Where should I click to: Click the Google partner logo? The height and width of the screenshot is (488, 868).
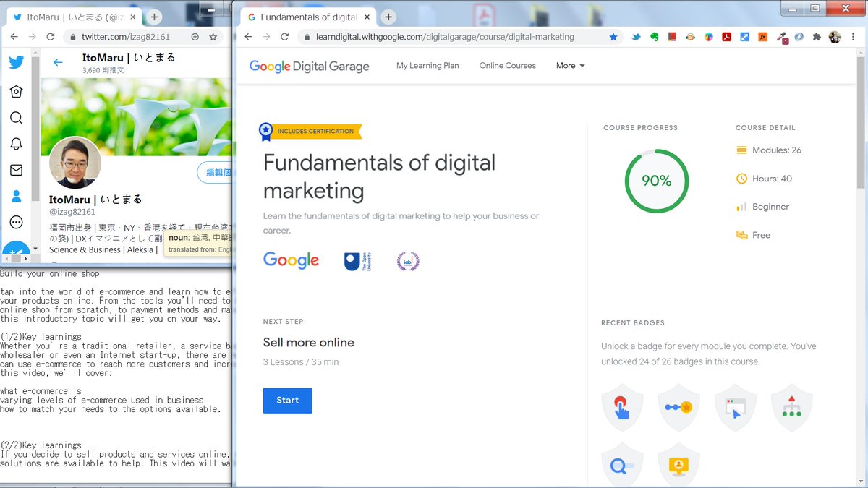(x=291, y=260)
